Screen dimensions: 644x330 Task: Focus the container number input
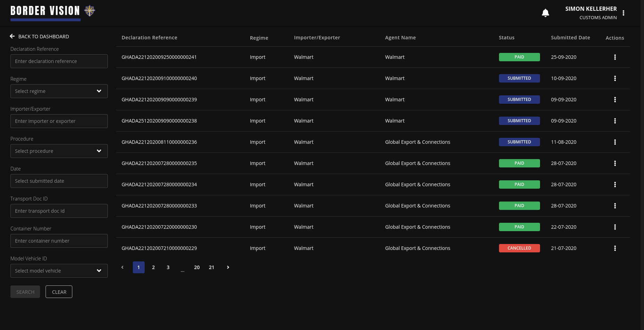pos(59,241)
